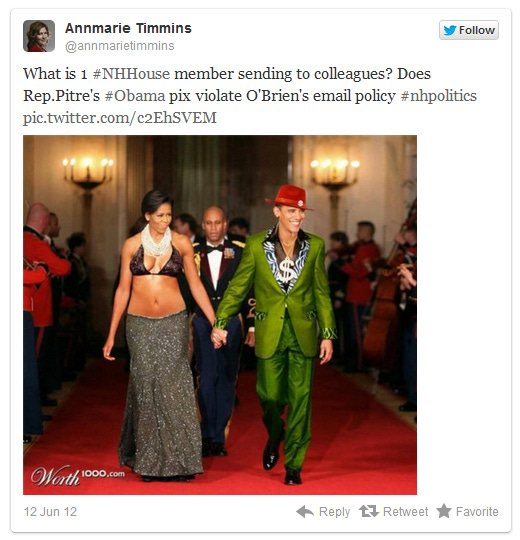The height and width of the screenshot is (540, 520).
Task: Click the Reply arrow icon
Action: pos(305,511)
